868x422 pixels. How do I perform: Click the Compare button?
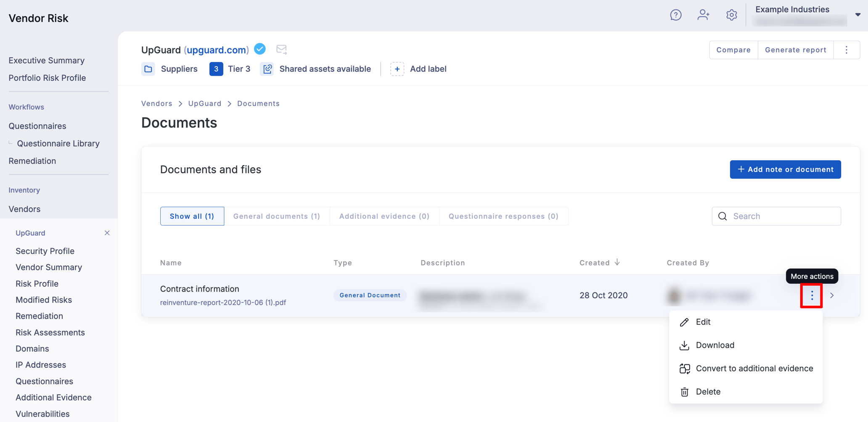(x=733, y=50)
